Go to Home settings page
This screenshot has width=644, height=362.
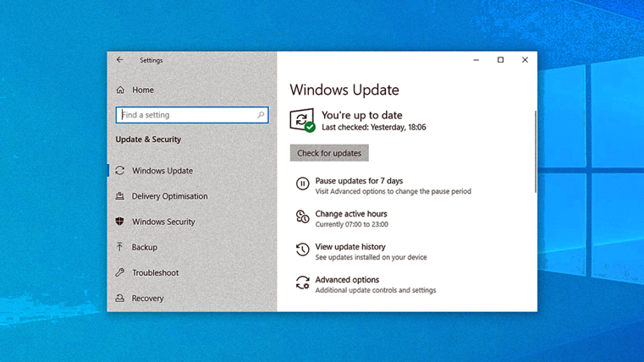point(142,90)
